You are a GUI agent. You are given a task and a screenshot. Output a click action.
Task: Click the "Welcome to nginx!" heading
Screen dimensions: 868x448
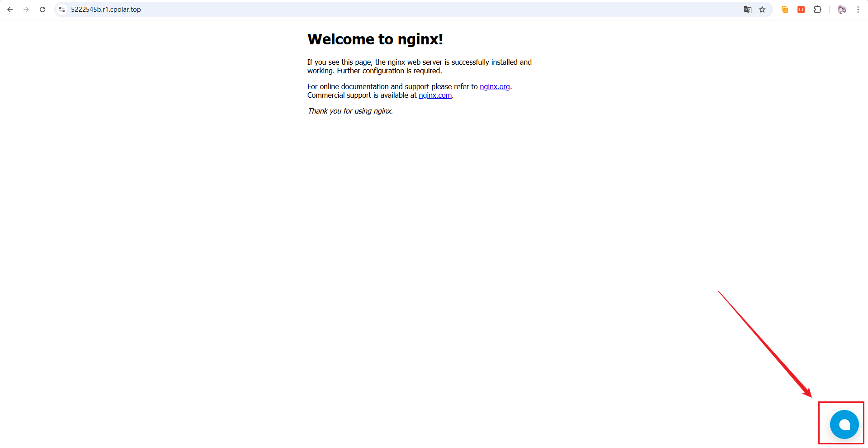[375, 39]
